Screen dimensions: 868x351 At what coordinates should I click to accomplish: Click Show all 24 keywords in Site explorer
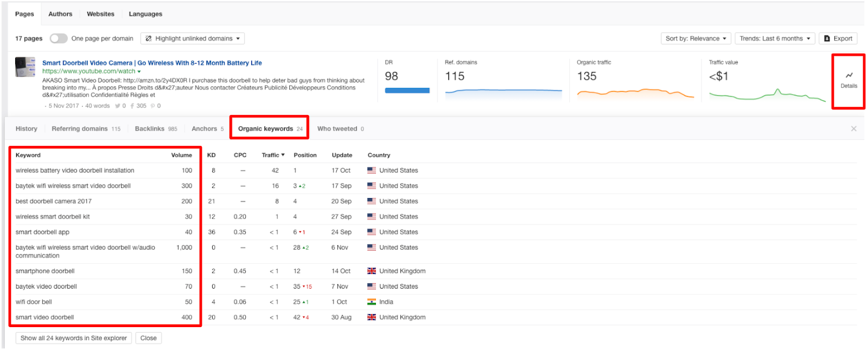pos(73,338)
